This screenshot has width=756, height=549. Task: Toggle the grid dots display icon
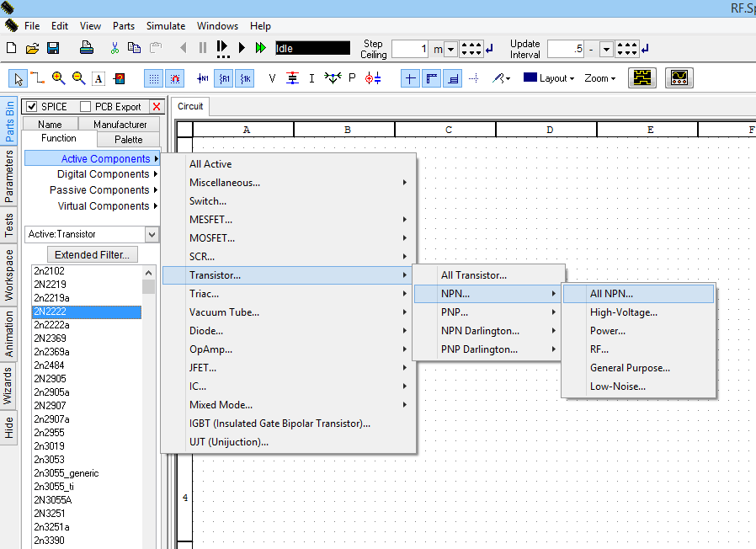154,78
